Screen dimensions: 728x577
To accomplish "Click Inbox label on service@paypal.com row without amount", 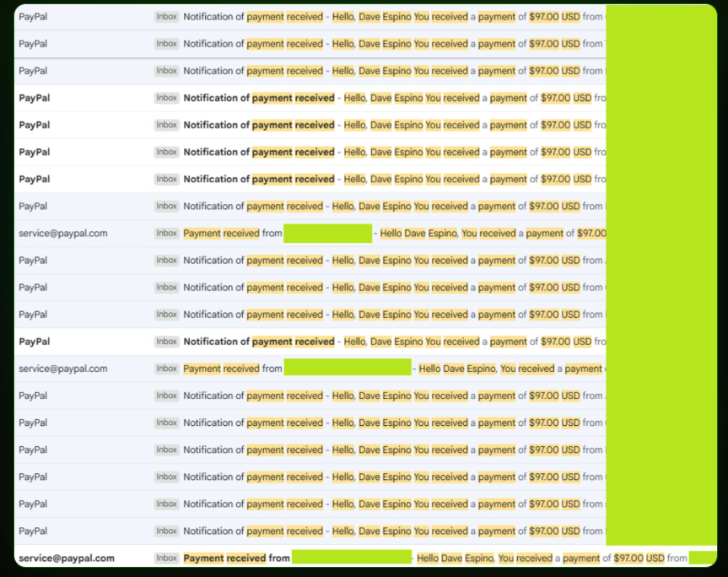I will point(167,369).
